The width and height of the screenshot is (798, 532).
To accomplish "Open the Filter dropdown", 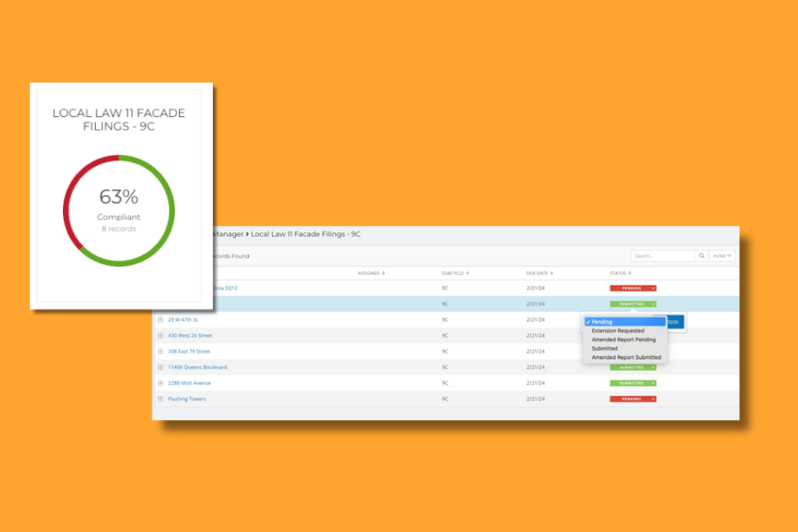I will click(722, 255).
